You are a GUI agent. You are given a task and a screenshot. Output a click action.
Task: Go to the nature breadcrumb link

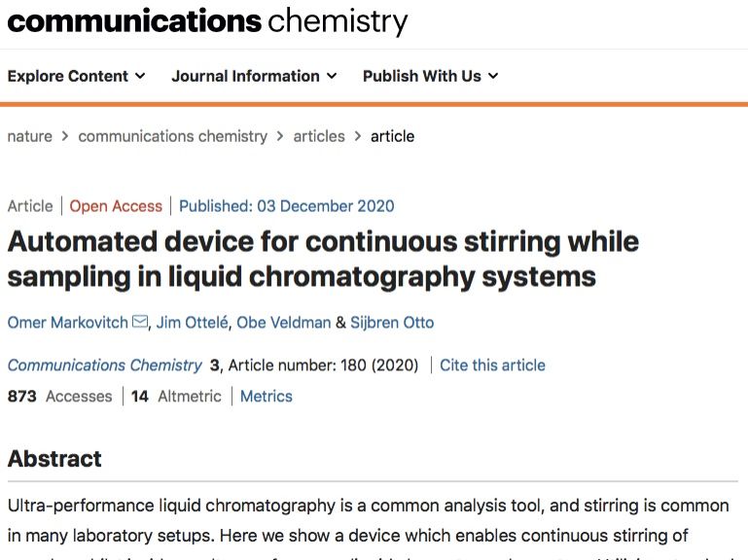point(29,136)
